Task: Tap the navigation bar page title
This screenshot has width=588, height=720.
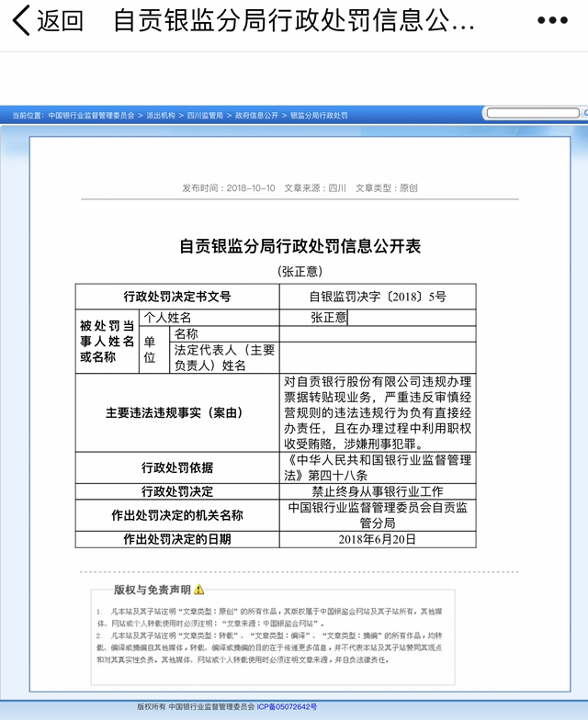Action: pyautogui.click(x=294, y=21)
